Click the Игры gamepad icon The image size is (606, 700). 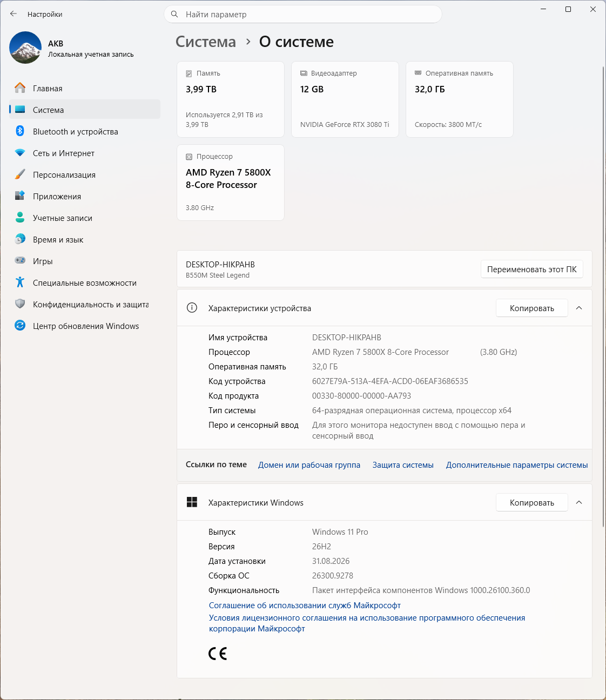tap(20, 261)
